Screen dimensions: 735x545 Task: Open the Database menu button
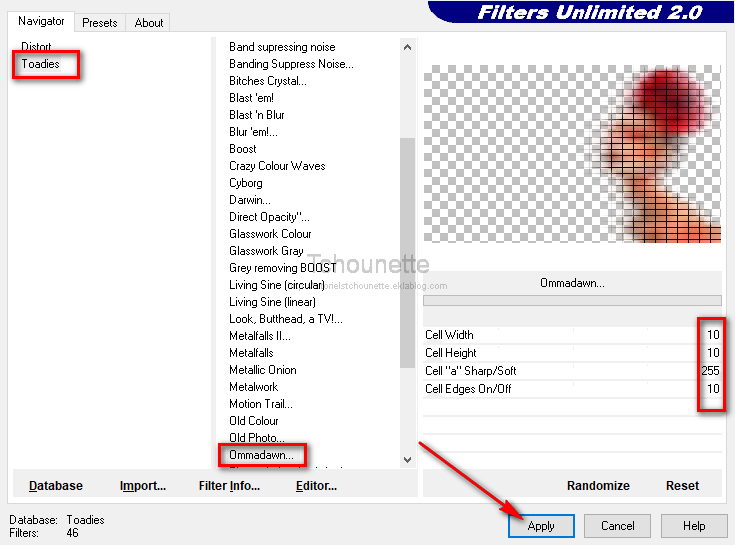point(56,486)
